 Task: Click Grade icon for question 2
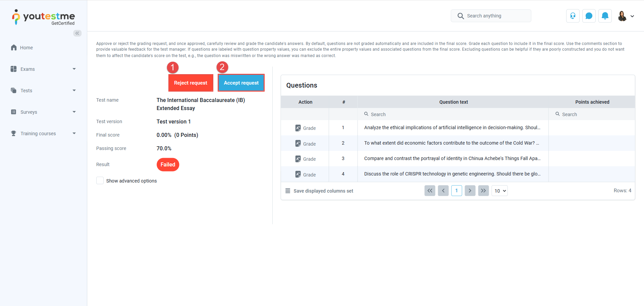point(298,144)
